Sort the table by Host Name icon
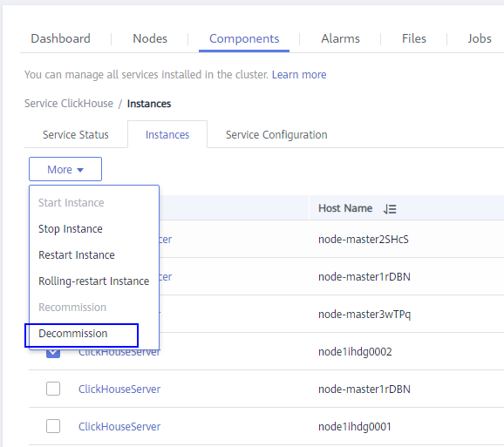Screen dimensions: 504x447 (x=390, y=209)
